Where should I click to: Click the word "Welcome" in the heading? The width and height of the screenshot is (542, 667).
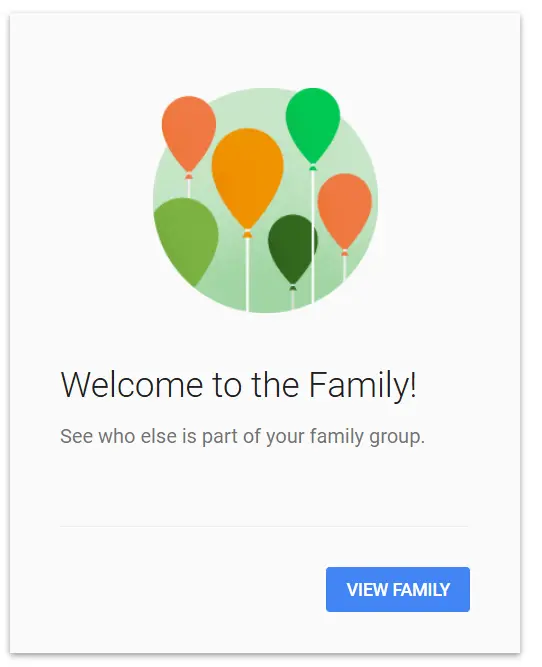[x=132, y=385]
